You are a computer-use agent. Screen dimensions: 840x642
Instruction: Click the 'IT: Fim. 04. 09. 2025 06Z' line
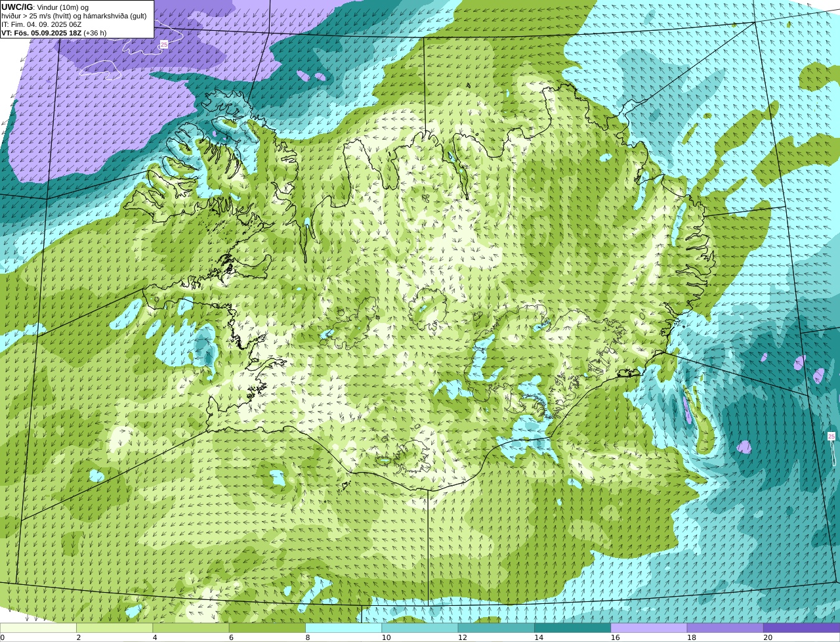(41, 24)
